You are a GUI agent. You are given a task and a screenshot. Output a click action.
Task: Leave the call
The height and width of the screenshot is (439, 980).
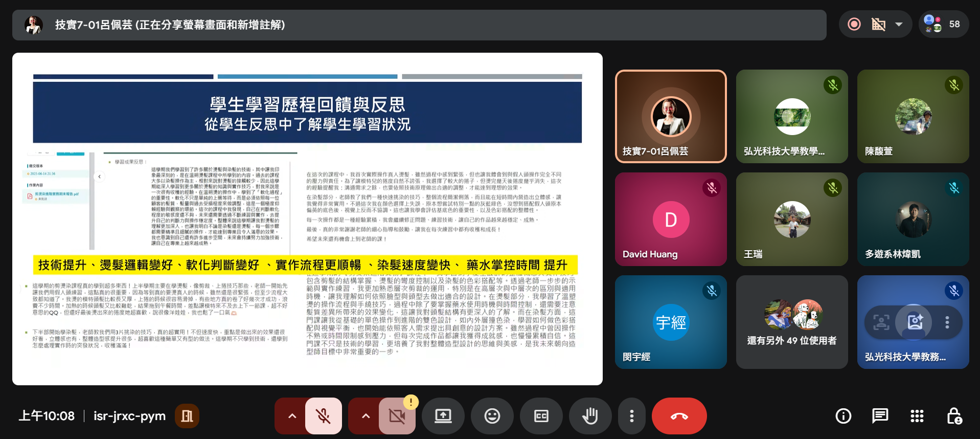[x=679, y=416]
